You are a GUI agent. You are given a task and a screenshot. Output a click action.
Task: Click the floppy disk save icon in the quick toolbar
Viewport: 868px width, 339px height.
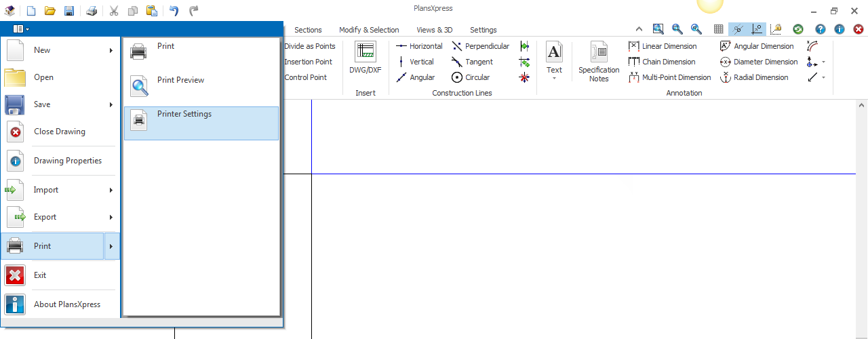coord(69,11)
